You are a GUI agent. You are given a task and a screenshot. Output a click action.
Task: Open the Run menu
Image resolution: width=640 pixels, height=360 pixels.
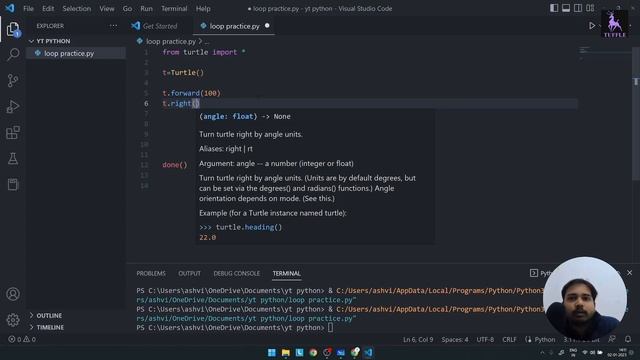[146, 9]
